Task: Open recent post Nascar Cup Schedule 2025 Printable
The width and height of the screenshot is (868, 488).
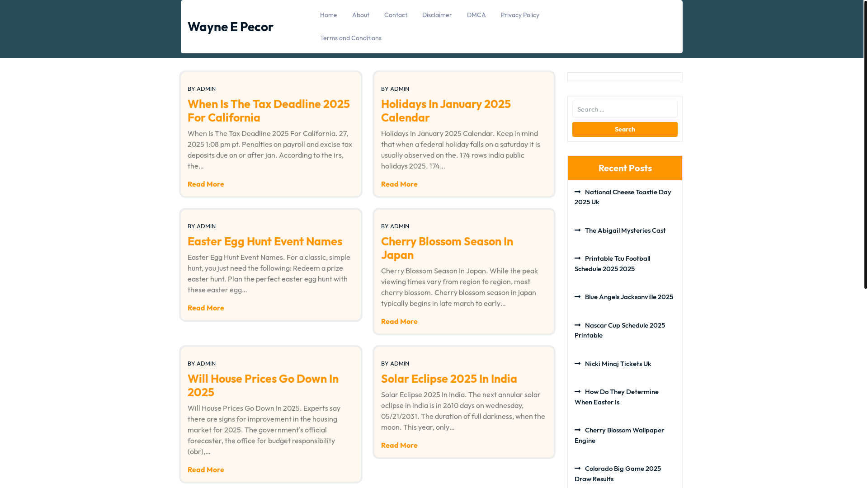Action: pos(620,330)
